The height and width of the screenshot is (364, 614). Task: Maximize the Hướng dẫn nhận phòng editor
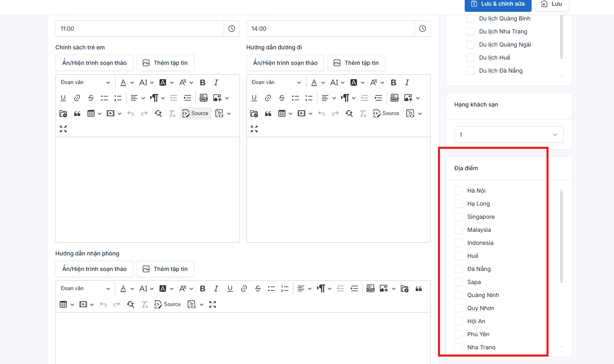point(213,304)
